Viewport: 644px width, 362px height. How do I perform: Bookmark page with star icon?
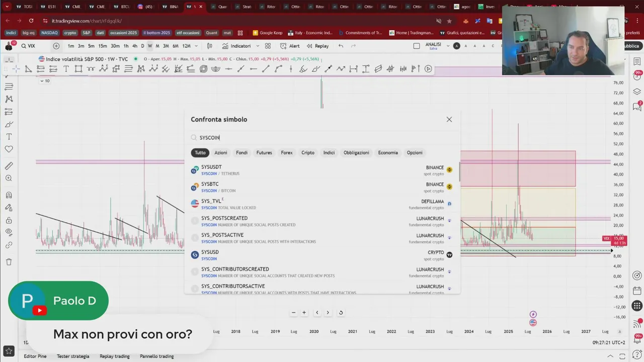tap(449, 21)
